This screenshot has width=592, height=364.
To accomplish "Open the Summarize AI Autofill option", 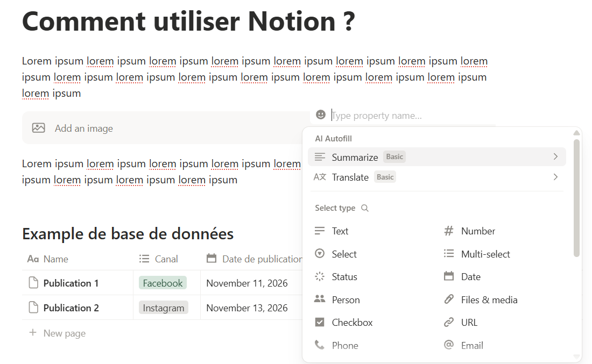I will pyautogui.click(x=437, y=157).
